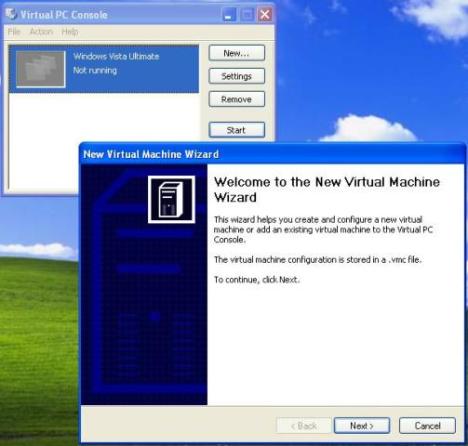Cancel the New Virtual Machine Wizard
Screen dimensions: 468x446
pos(427,426)
